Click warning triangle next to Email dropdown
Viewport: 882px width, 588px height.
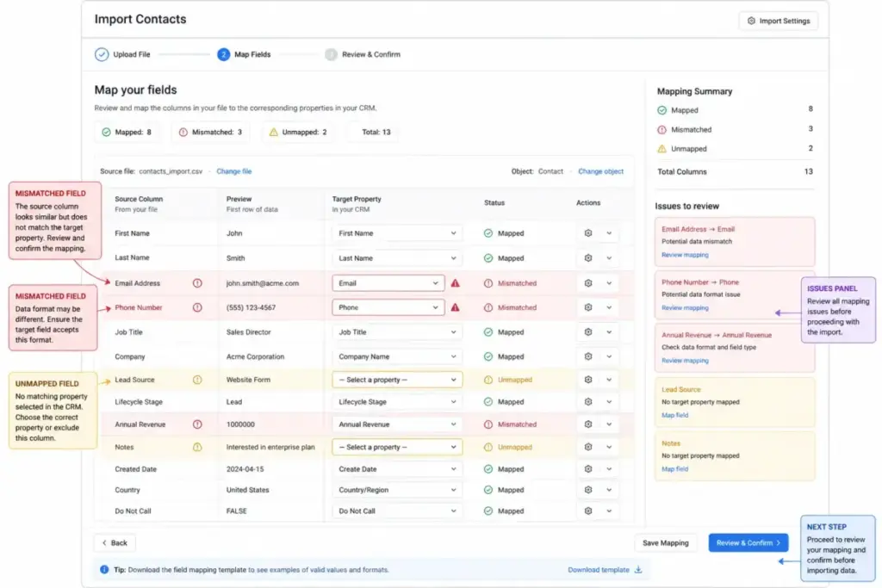tap(455, 283)
